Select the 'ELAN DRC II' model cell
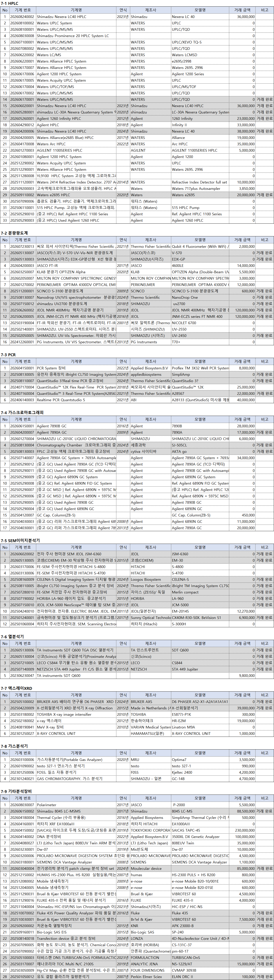Viewport: 274px width, 980px height. pyautogui.click(x=200, y=976)
